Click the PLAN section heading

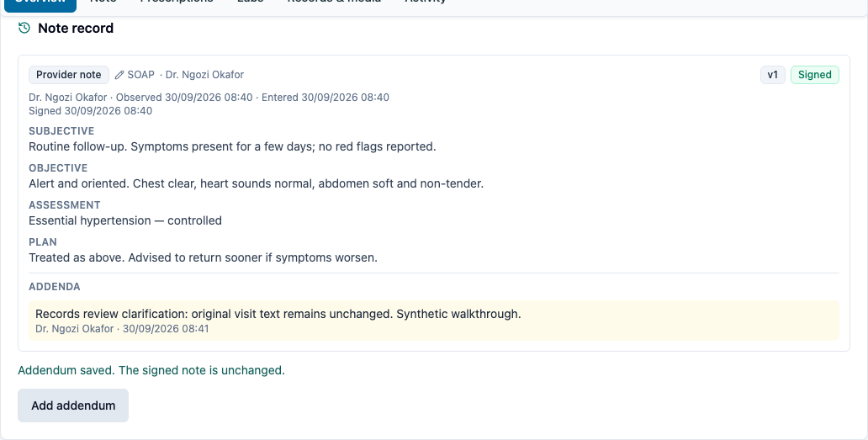pyautogui.click(x=43, y=241)
